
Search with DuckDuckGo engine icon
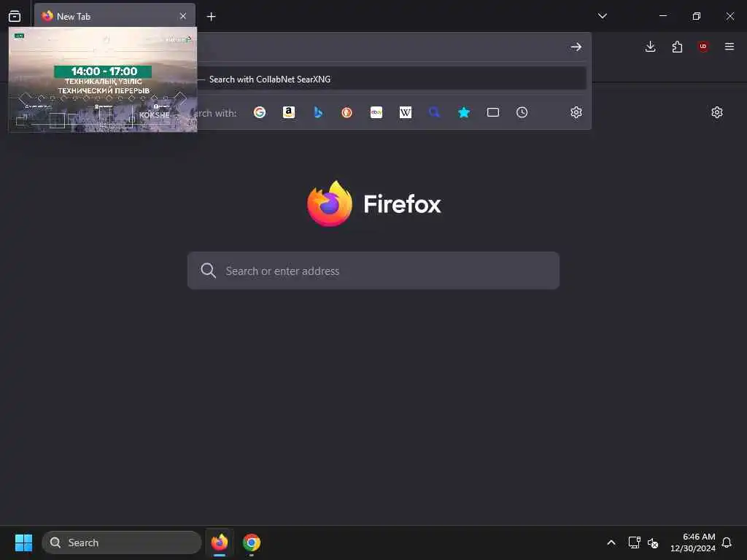pyautogui.click(x=347, y=112)
